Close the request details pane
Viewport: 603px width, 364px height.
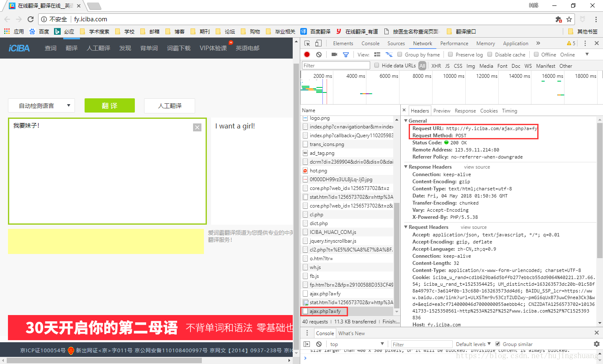click(404, 110)
